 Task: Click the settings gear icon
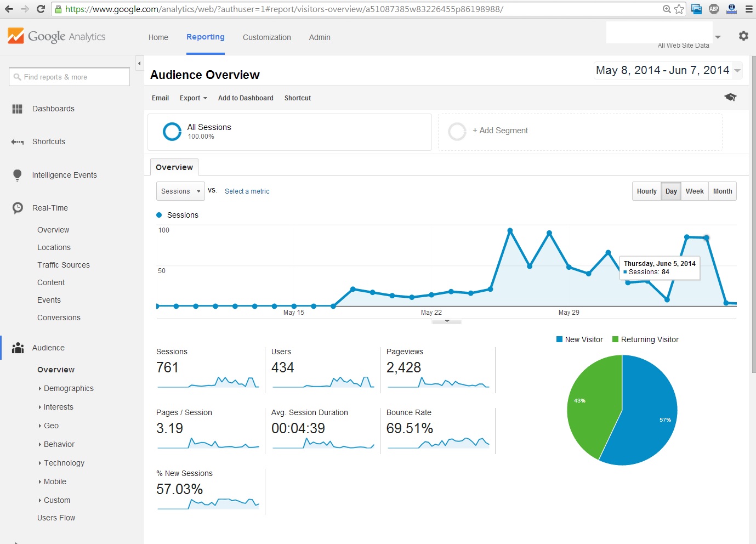(743, 36)
